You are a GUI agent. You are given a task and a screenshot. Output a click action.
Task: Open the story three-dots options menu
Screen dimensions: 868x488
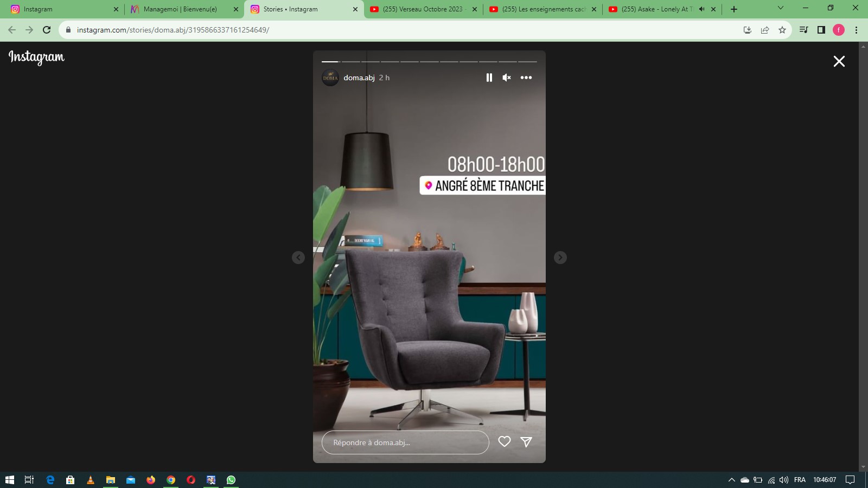[x=526, y=78]
